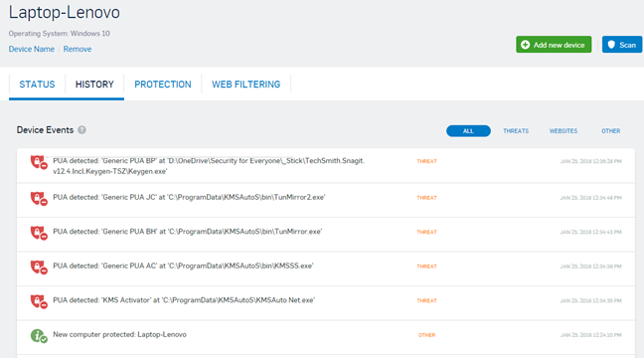Start a Scan with the blue button
This screenshot has width=644, height=358.
[622, 45]
